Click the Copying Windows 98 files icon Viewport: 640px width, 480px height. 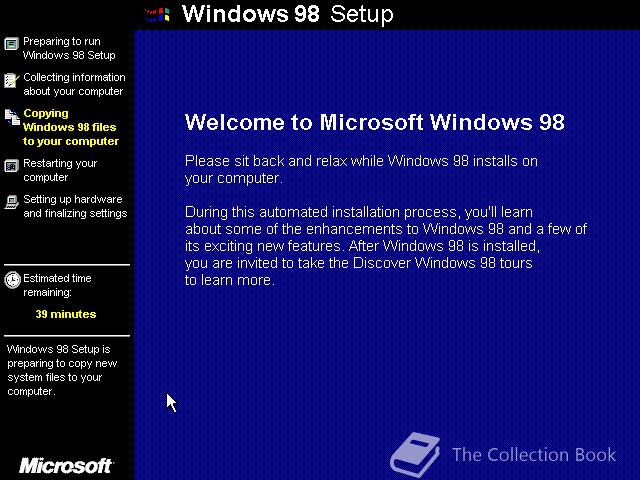(x=12, y=117)
